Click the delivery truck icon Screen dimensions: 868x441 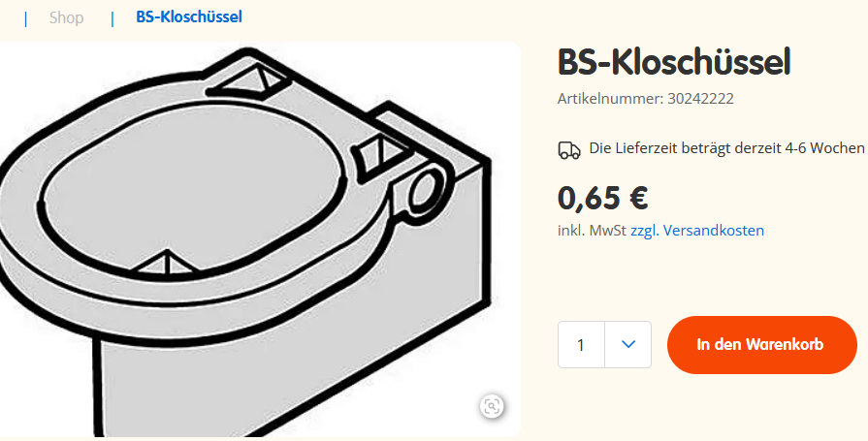click(568, 149)
